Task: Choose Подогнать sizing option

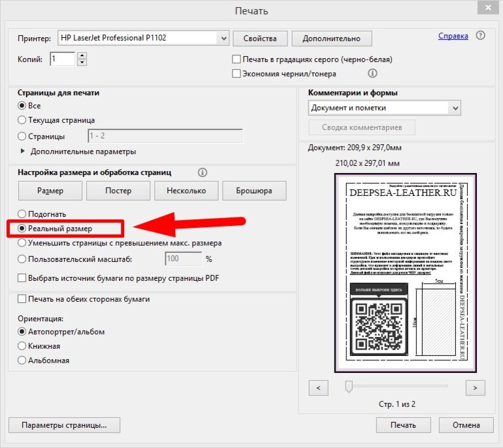Action: (22, 214)
